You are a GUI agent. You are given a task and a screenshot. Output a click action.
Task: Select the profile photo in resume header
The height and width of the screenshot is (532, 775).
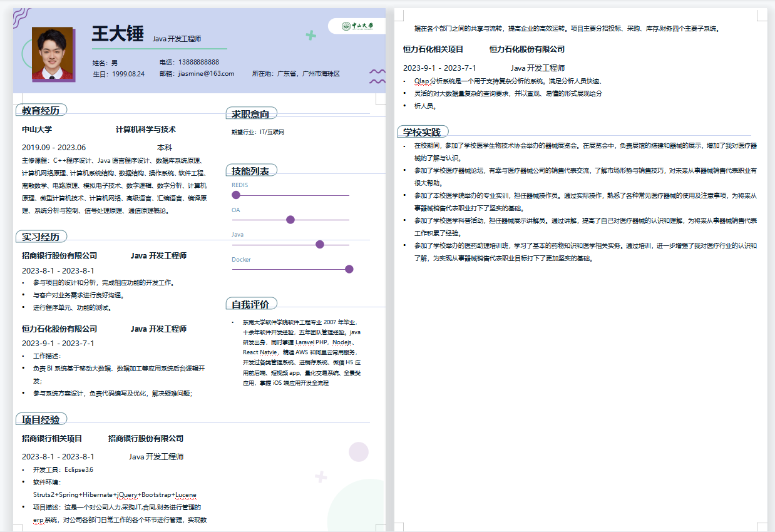click(52, 53)
